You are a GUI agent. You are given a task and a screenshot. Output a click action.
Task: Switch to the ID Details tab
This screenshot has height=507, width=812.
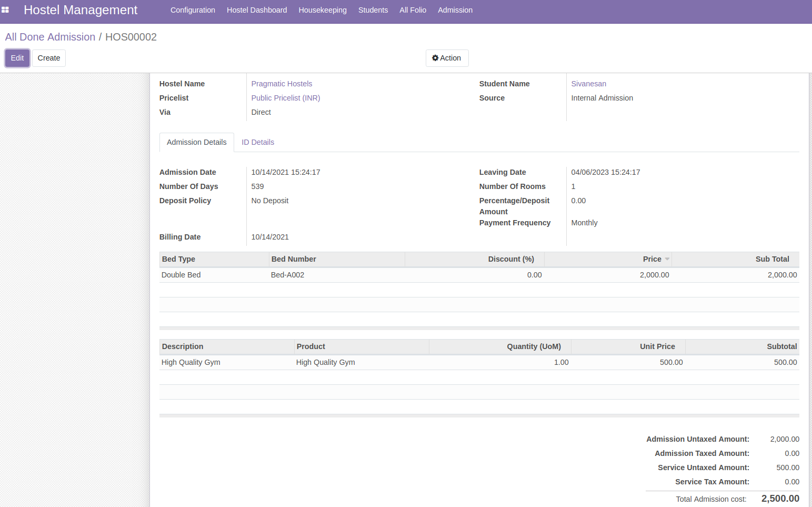point(258,142)
